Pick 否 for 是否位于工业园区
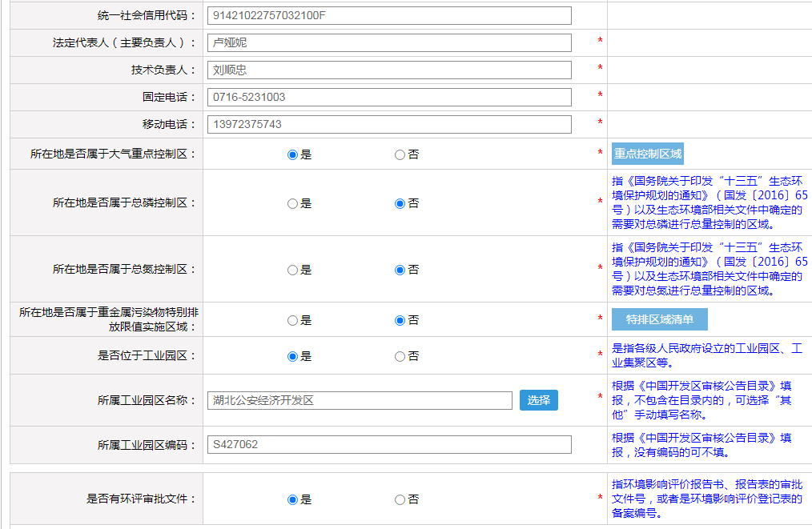Image resolution: width=812 pixels, height=529 pixels. [x=400, y=356]
